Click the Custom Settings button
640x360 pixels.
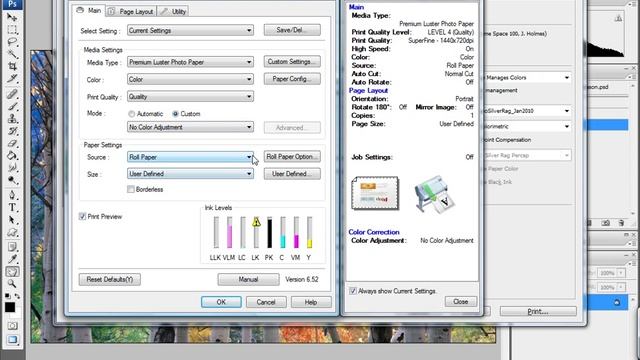click(x=292, y=62)
